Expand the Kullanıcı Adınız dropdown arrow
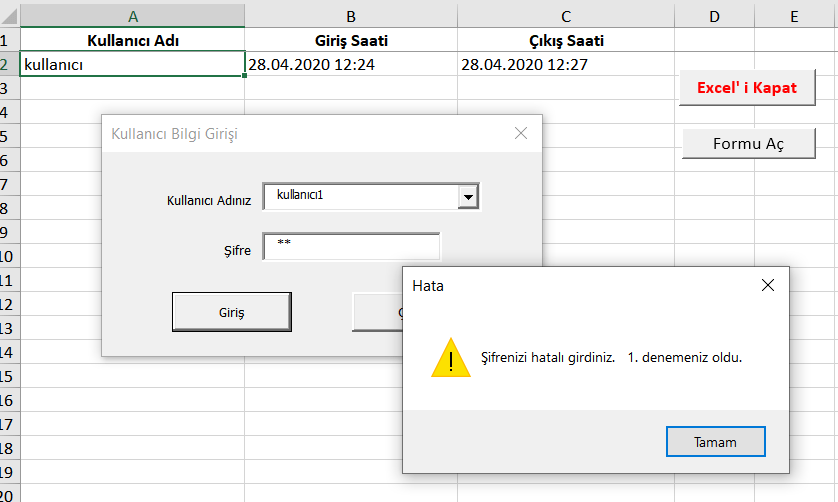The image size is (838, 502). 467,198
